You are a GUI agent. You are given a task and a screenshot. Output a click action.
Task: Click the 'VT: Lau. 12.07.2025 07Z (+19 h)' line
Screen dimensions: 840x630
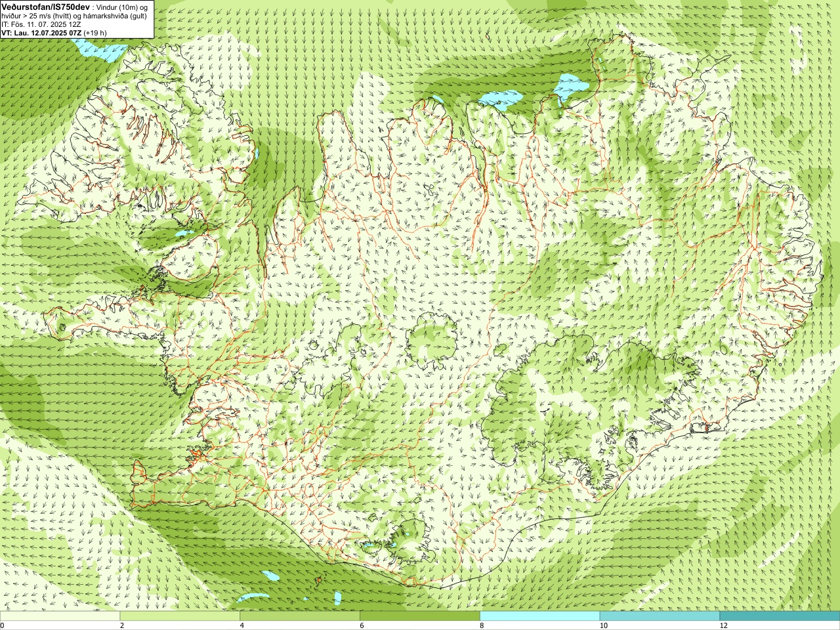pyautogui.click(x=54, y=33)
